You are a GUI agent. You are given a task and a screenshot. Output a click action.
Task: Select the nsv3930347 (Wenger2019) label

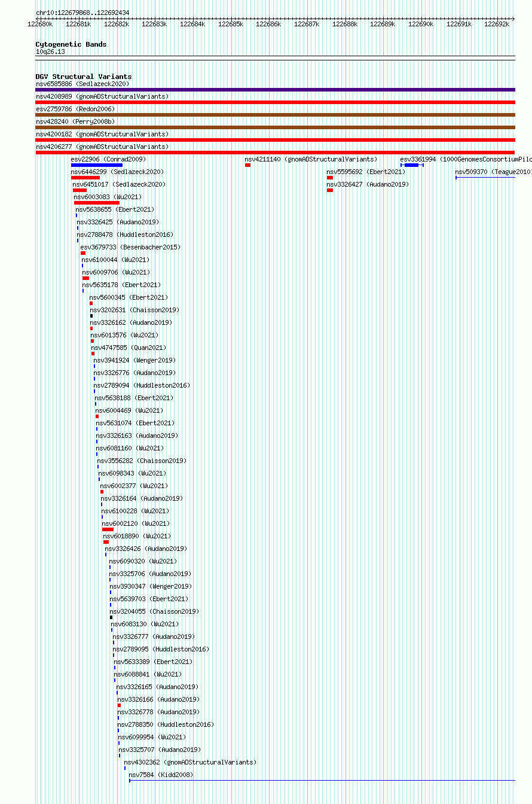[150, 586]
